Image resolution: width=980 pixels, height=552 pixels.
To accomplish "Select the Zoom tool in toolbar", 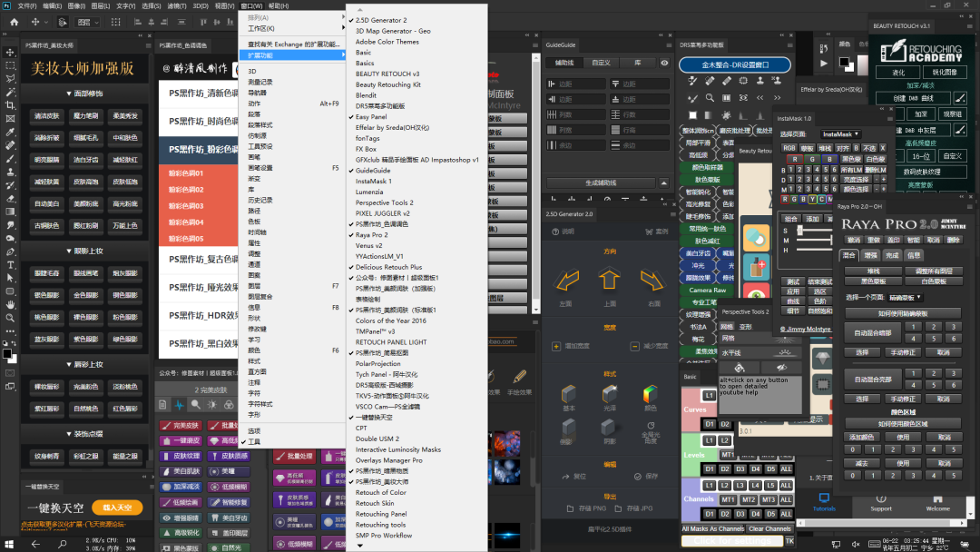I will pos(10,318).
